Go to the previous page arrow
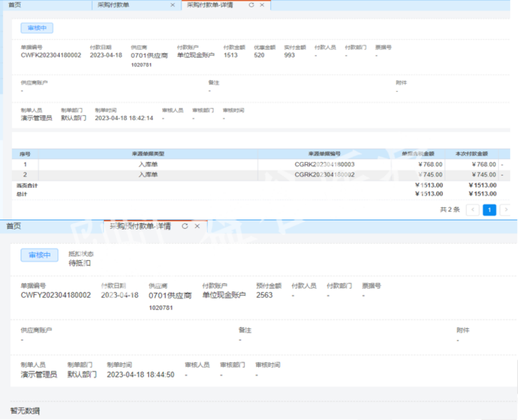This screenshot has height=420, width=518. (x=473, y=209)
